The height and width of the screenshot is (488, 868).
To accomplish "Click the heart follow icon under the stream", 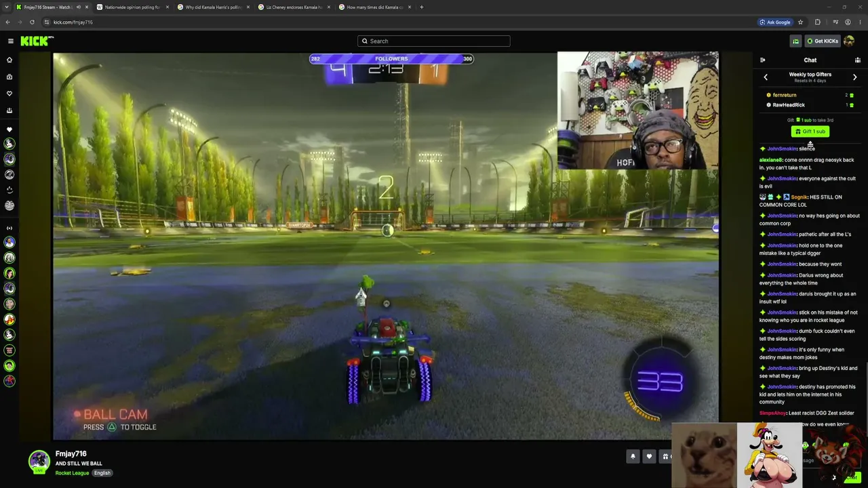I will 649,456.
